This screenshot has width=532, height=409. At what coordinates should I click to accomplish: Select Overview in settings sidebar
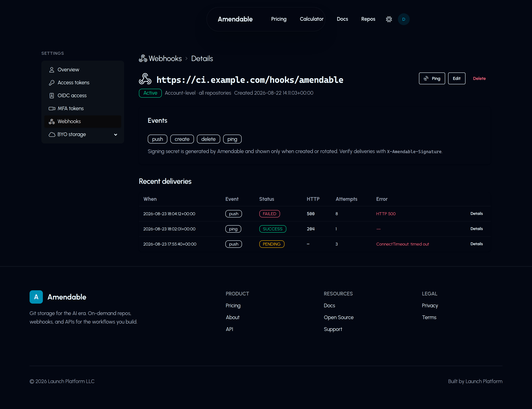[x=83, y=70]
